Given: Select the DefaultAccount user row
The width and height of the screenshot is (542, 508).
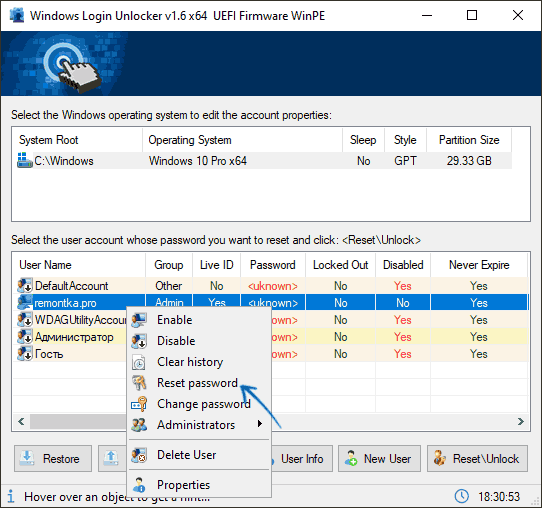Looking at the screenshot, I should tap(271, 286).
